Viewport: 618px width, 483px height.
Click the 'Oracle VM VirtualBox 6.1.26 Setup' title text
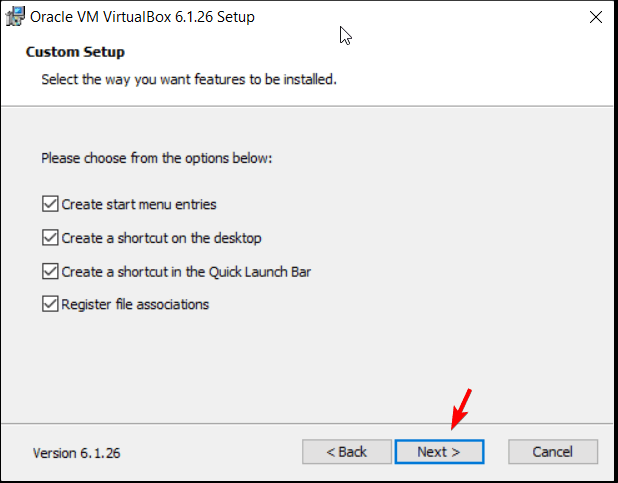coord(142,17)
